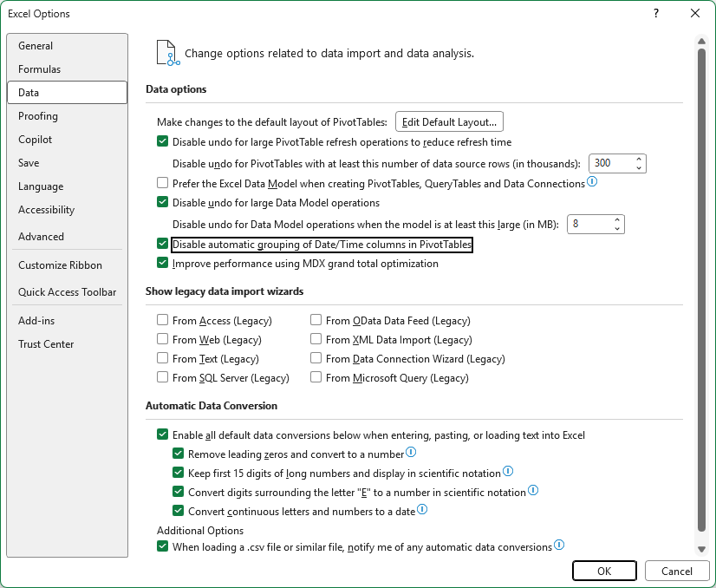The height and width of the screenshot is (588, 716).
Task: Open the Formulas options category
Action: [x=67, y=69]
